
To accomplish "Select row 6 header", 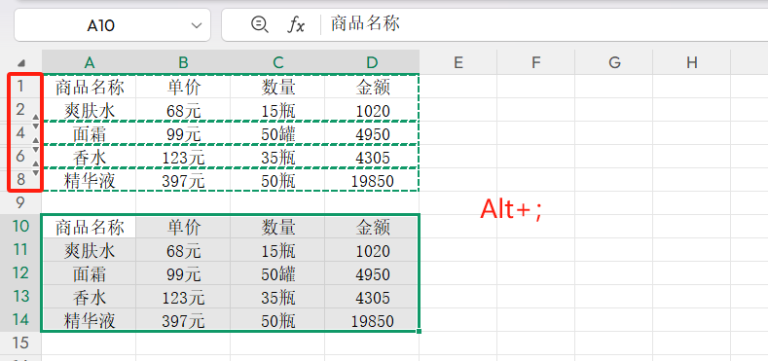I will tap(21, 156).
